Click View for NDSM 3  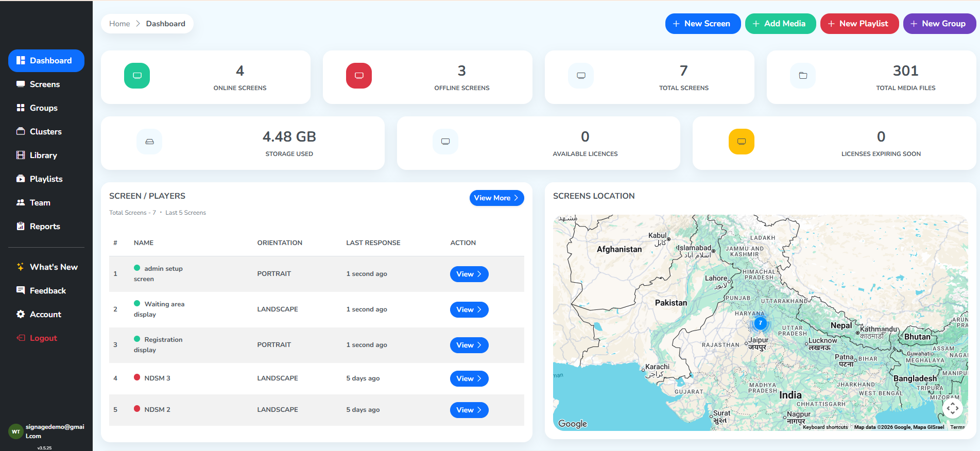[x=469, y=379]
